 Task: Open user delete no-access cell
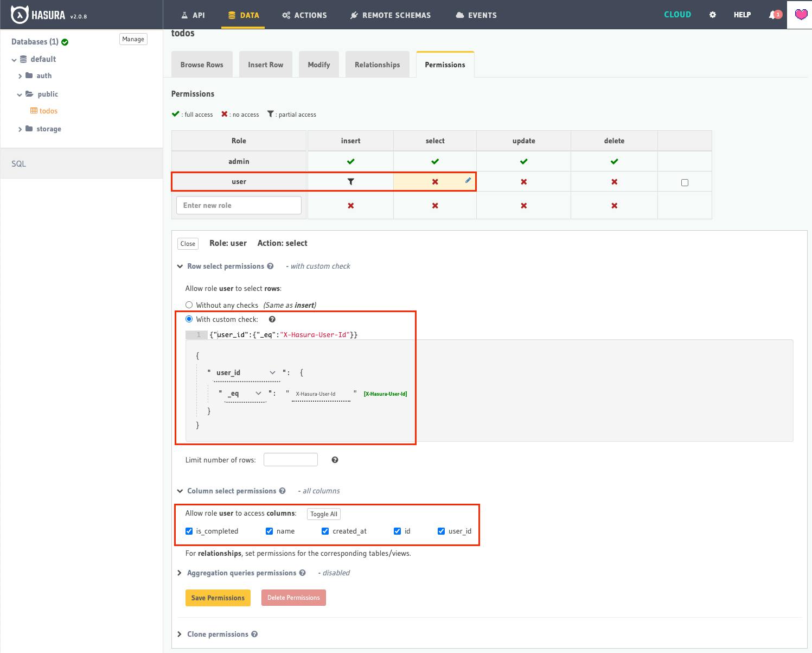[x=614, y=182]
